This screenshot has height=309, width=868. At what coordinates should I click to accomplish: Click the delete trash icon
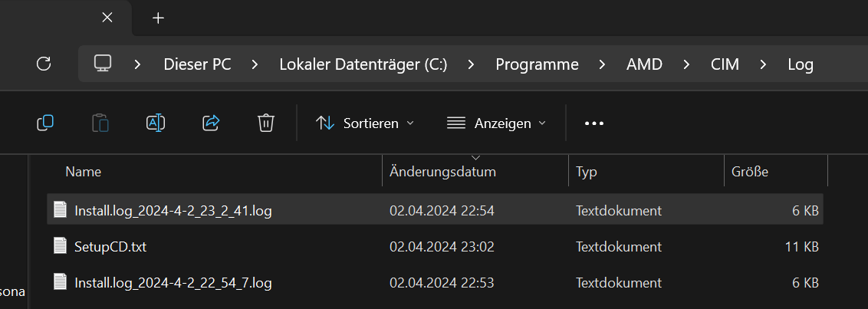[x=266, y=123]
